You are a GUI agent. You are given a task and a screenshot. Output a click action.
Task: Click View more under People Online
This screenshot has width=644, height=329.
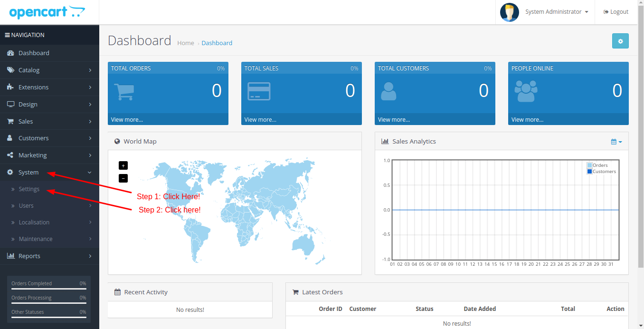pyautogui.click(x=527, y=119)
